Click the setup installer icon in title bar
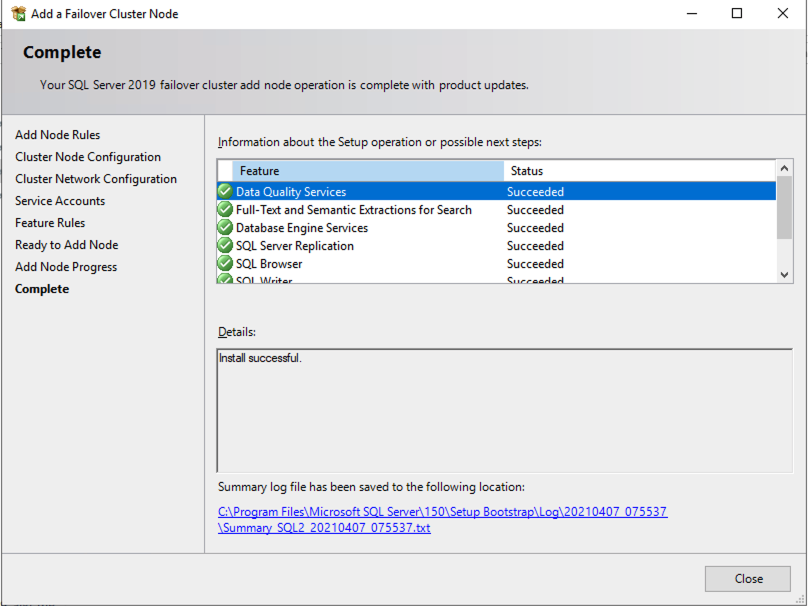Screen dimensions: 808x606 19,14
